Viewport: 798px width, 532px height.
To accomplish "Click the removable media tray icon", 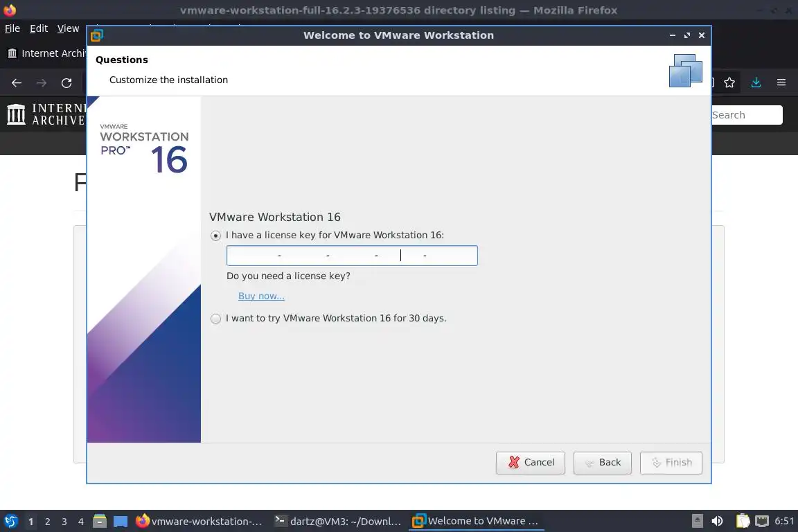I will coord(698,521).
